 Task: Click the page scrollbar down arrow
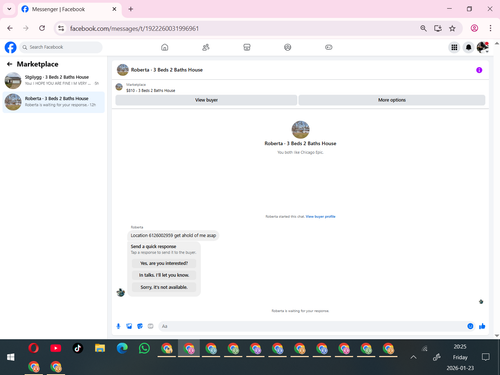[x=497, y=336]
